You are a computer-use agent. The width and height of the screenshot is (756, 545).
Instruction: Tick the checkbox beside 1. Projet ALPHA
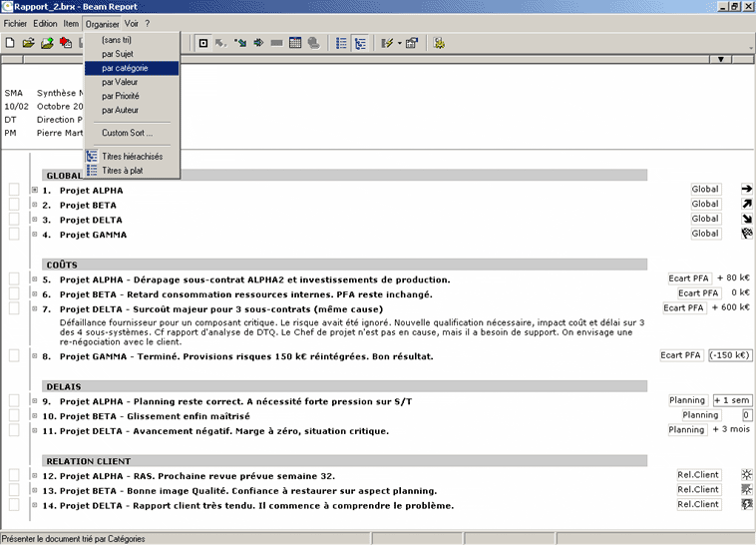(14, 190)
